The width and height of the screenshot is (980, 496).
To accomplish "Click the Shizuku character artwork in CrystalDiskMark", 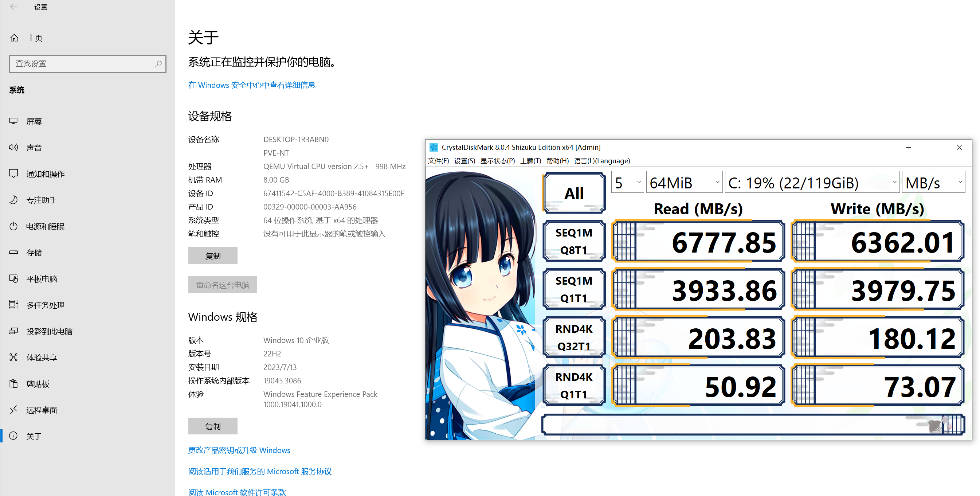I will [x=481, y=305].
